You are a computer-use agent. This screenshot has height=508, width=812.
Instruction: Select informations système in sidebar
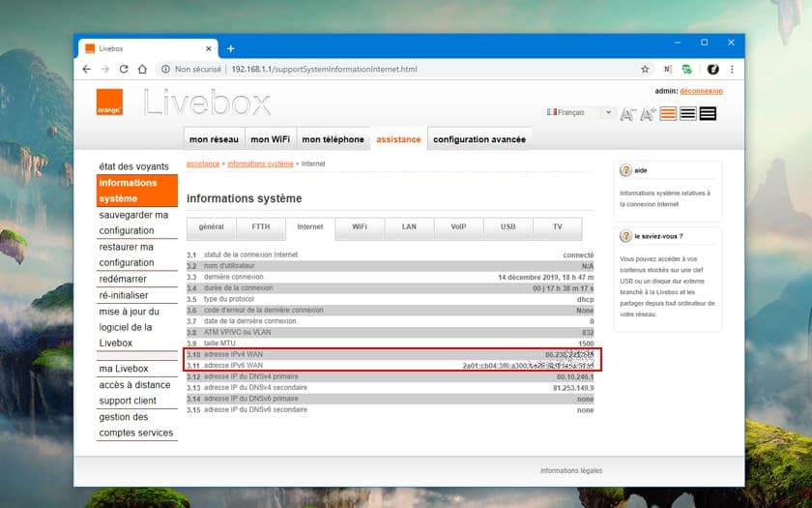[x=136, y=191]
